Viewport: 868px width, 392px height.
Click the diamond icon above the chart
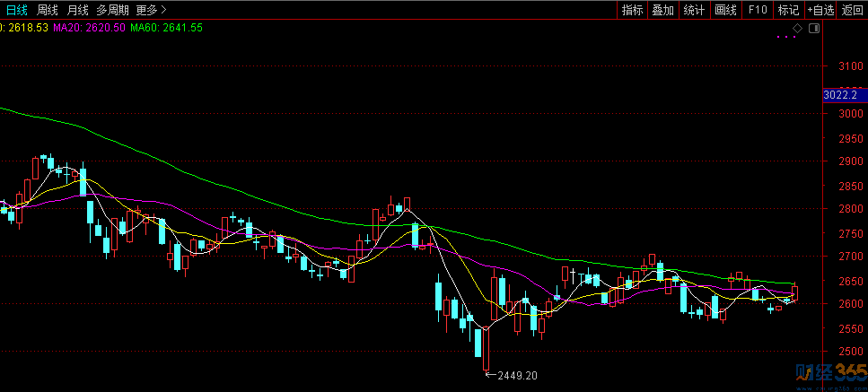(x=797, y=28)
